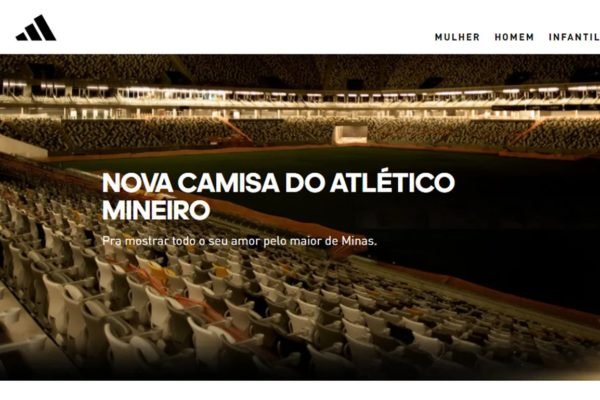Click the white area below the hero banner
600x400 pixels.
300,390
